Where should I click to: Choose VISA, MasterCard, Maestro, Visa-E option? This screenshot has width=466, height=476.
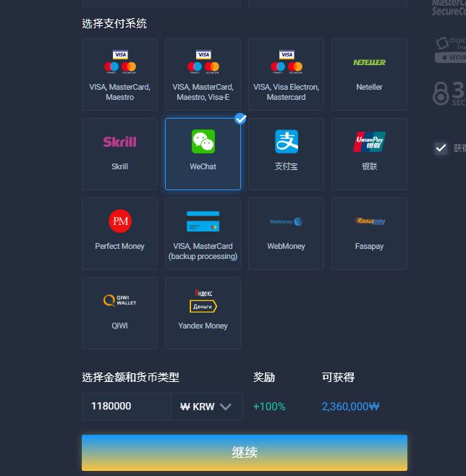tap(203, 75)
